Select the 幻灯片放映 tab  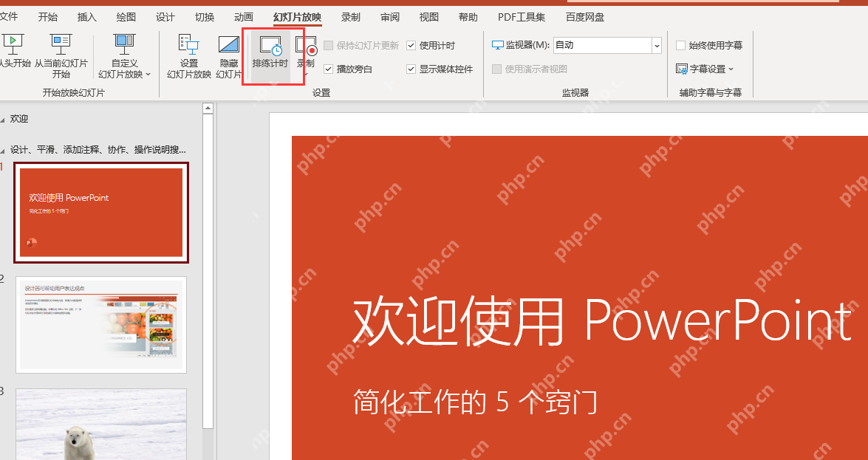pyautogui.click(x=297, y=17)
